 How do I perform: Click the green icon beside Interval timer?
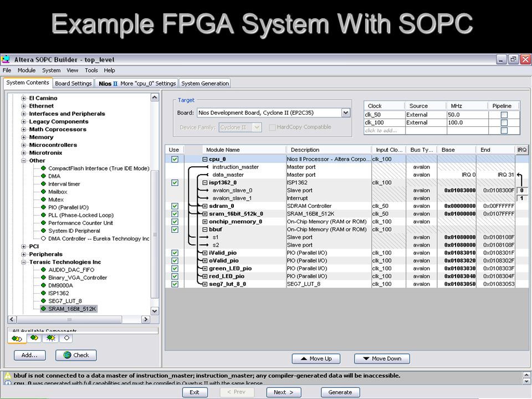(x=43, y=183)
